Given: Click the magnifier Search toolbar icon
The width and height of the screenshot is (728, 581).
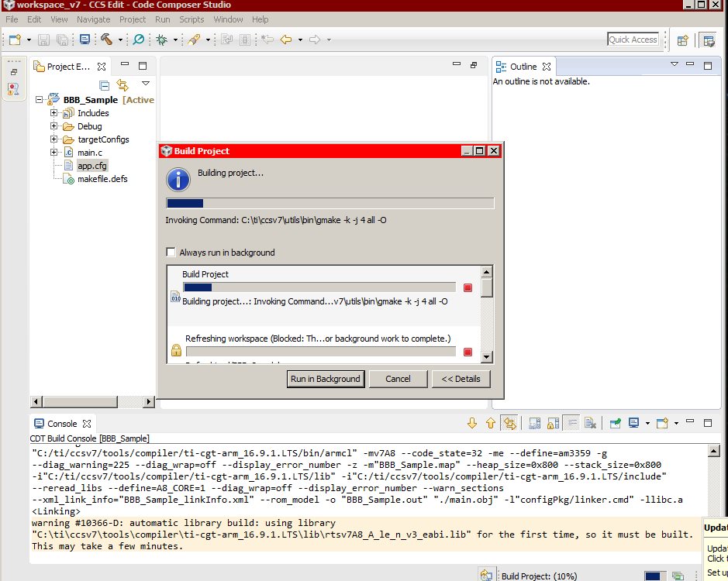Looking at the screenshot, I should coord(138,40).
